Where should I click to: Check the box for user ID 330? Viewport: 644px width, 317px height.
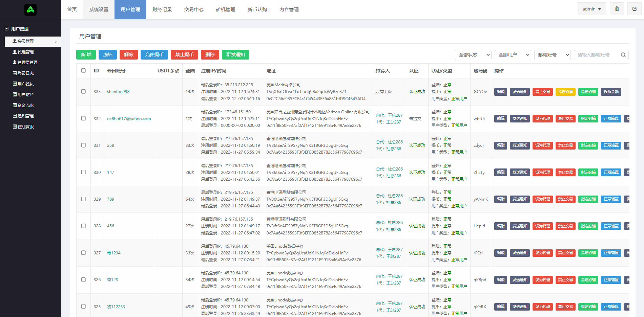83,172
